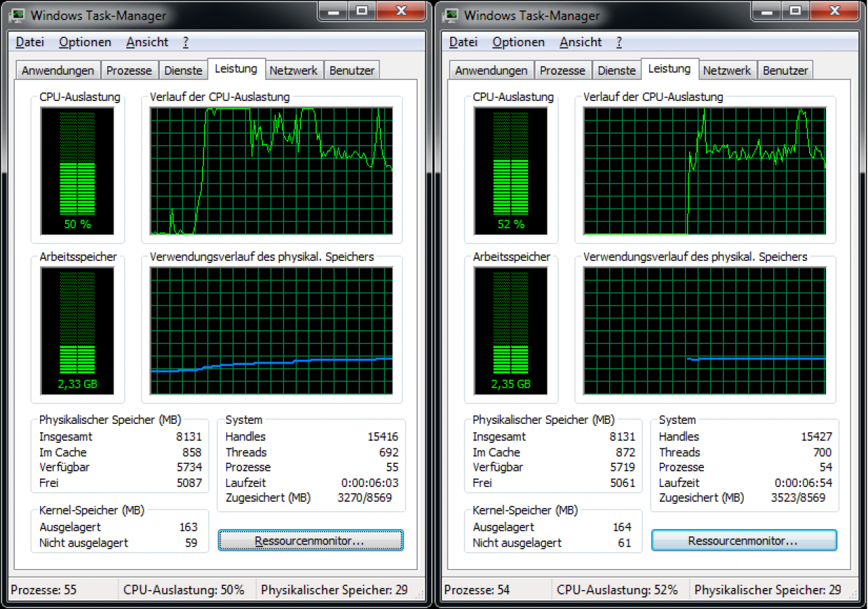Switch to Dienste tab in right window
The image size is (868, 609).
pos(616,71)
